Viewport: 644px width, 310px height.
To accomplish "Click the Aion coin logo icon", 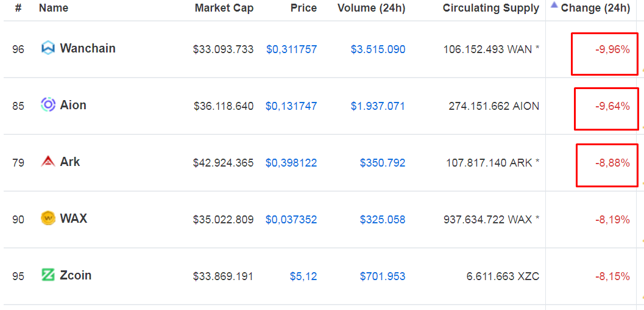I will pyautogui.click(x=48, y=105).
